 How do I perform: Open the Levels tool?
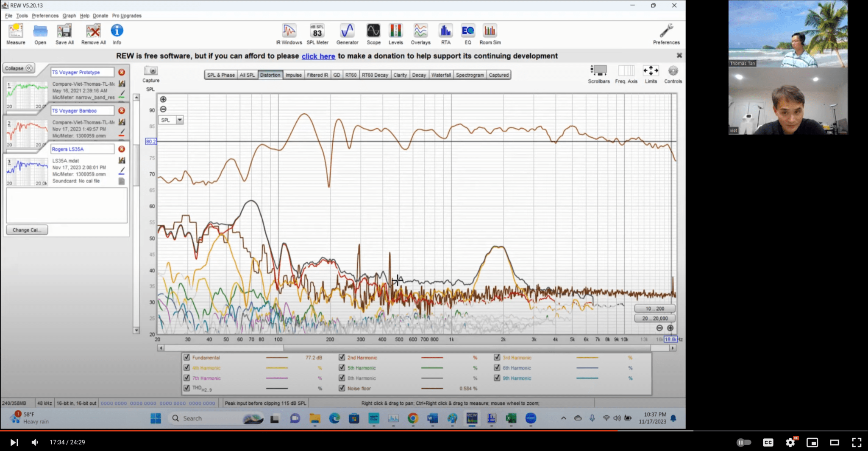click(x=395, y=34)
